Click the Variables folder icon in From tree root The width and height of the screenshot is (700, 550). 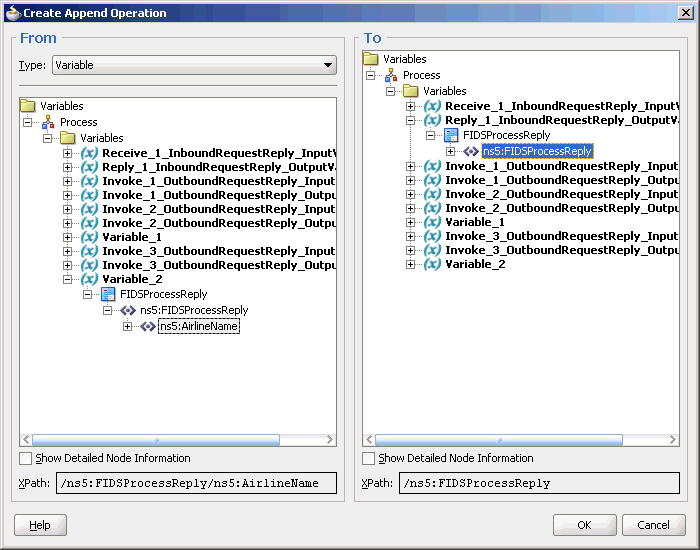coord(28,106)
